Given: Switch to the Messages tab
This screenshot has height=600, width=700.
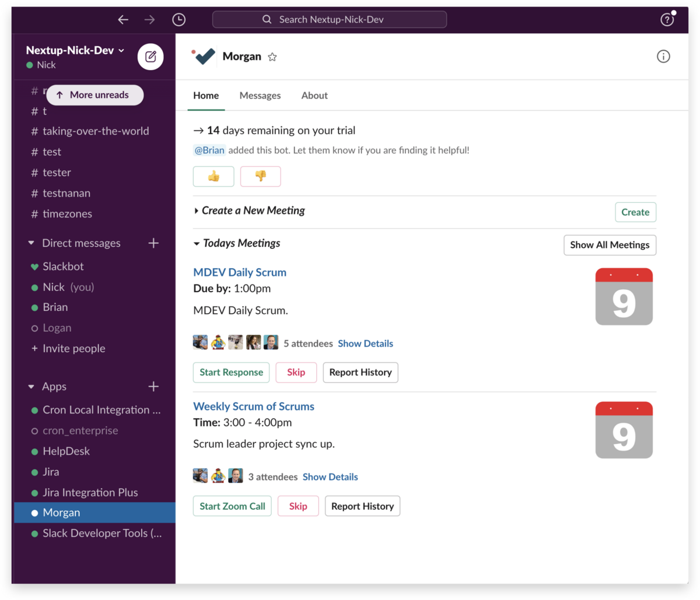Looking at the screenshot, I should coord(260,96).
